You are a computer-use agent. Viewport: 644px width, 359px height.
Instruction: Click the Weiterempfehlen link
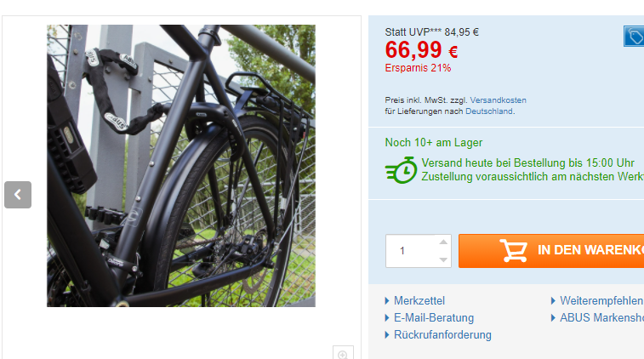tap(601, 300)
